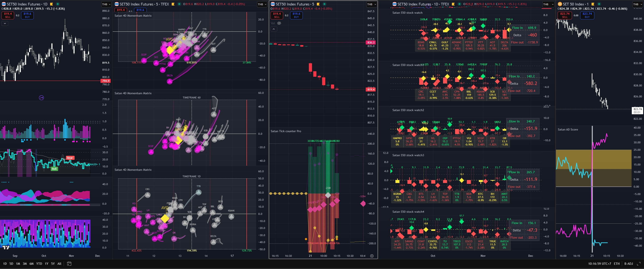This screenshot has height=269, width=644.
Task: Click the fullscreen icon in the bottom bar
Action: (x=639, y=264)
